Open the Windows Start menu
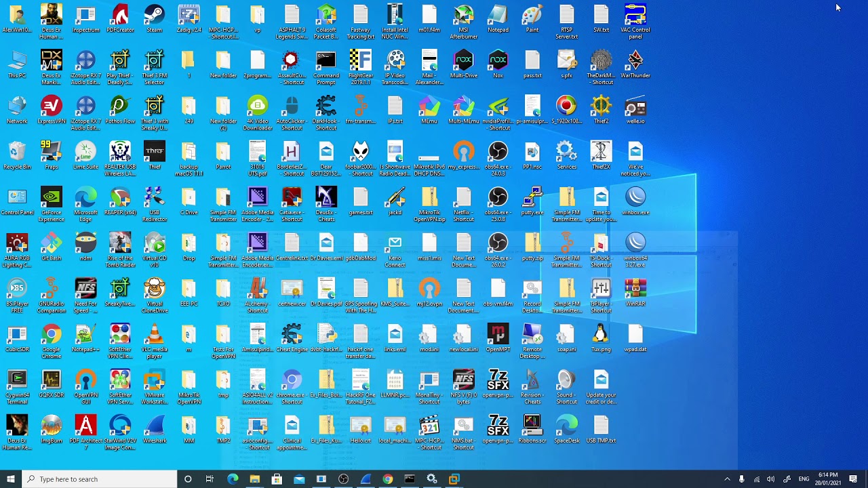Image resolution: width=868 pixels, height=488 pixels. tap(10, 479)
